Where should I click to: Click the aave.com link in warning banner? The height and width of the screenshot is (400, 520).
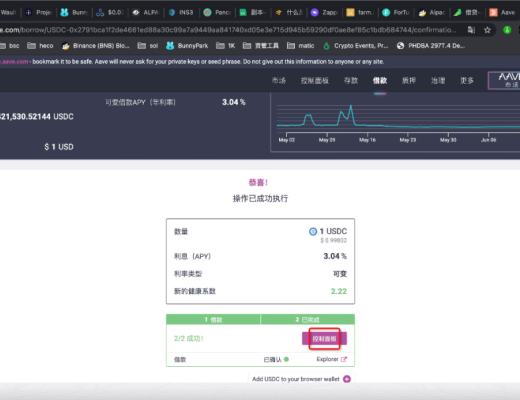click(x=14, y=62)
